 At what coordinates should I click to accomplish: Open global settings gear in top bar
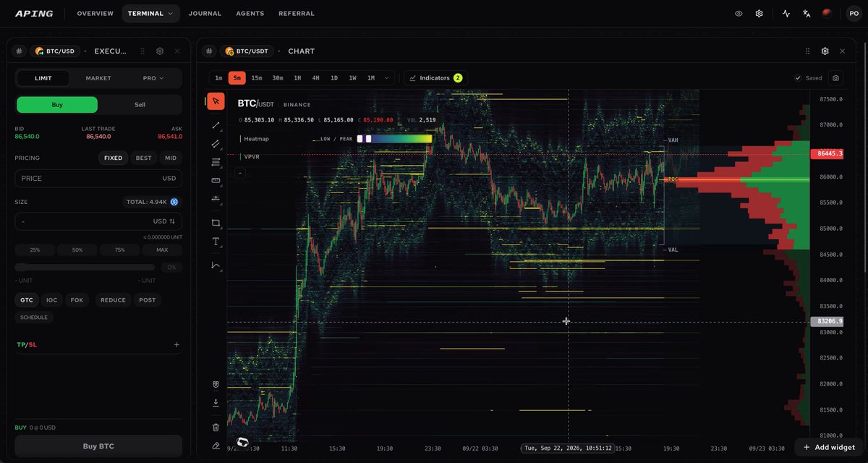click(759, 14)
